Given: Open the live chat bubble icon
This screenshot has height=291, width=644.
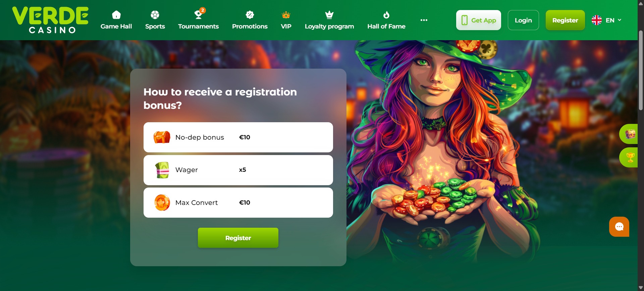Looking at the screenshot, I should (x=619, y=227).
